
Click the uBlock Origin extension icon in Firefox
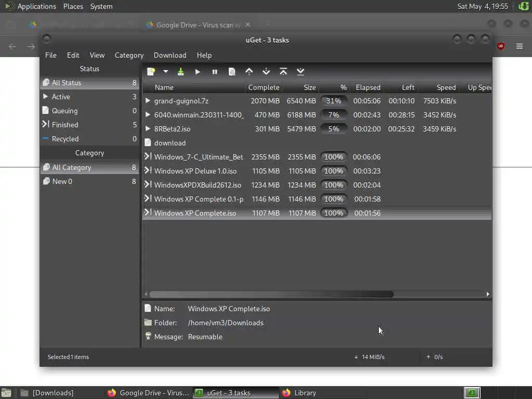point(501,46)
